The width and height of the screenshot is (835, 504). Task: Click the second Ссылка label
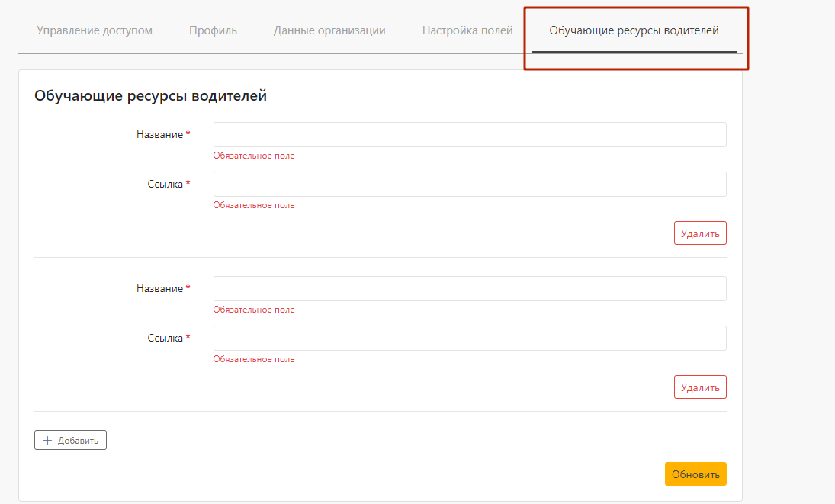click(165, 338)
